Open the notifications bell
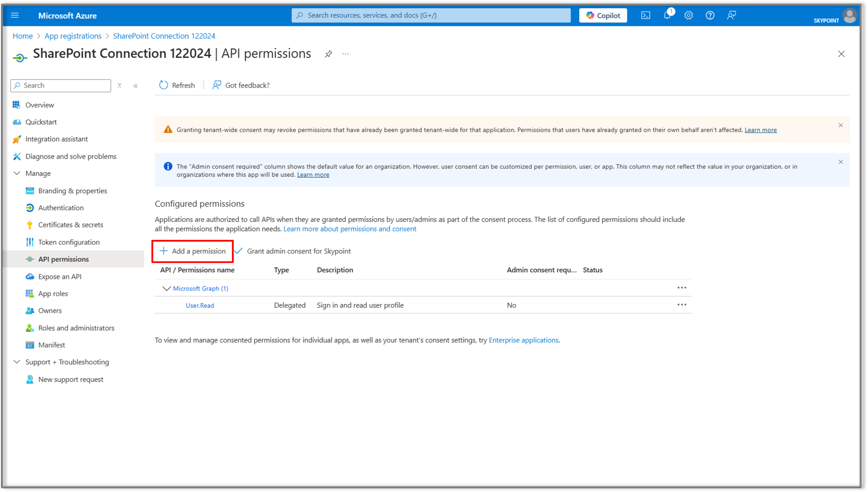Image resolution: width=868 pixels, height=492 pixels. [x=667, y=15]
